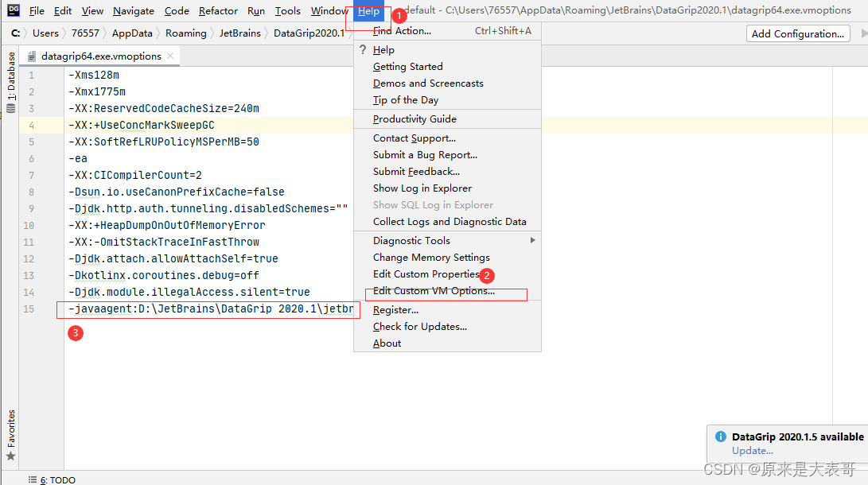
Task: Open the Tools menu
Action: pyautogui.click(x=288, y=11)
